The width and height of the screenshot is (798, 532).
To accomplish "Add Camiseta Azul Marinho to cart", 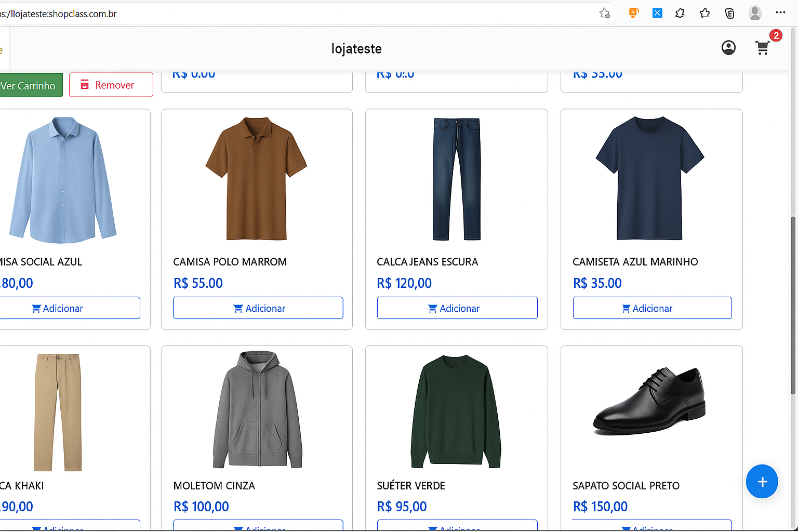I will pos(652,308).
